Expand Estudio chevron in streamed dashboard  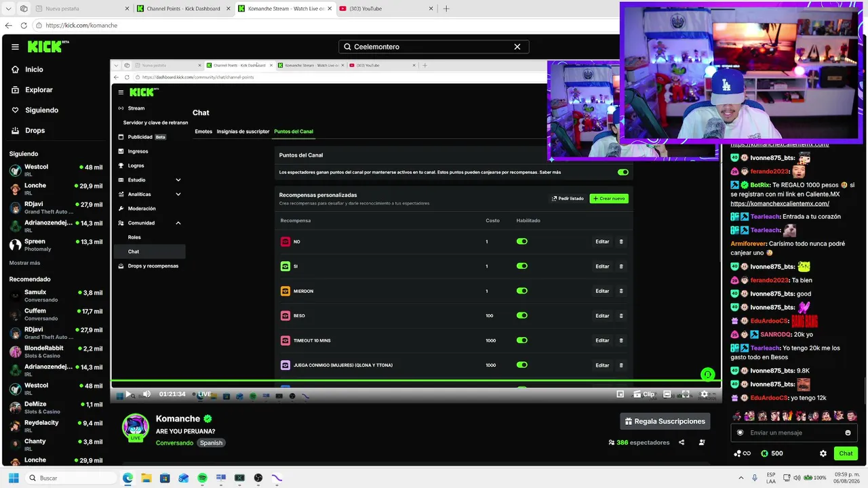[178, 180]
